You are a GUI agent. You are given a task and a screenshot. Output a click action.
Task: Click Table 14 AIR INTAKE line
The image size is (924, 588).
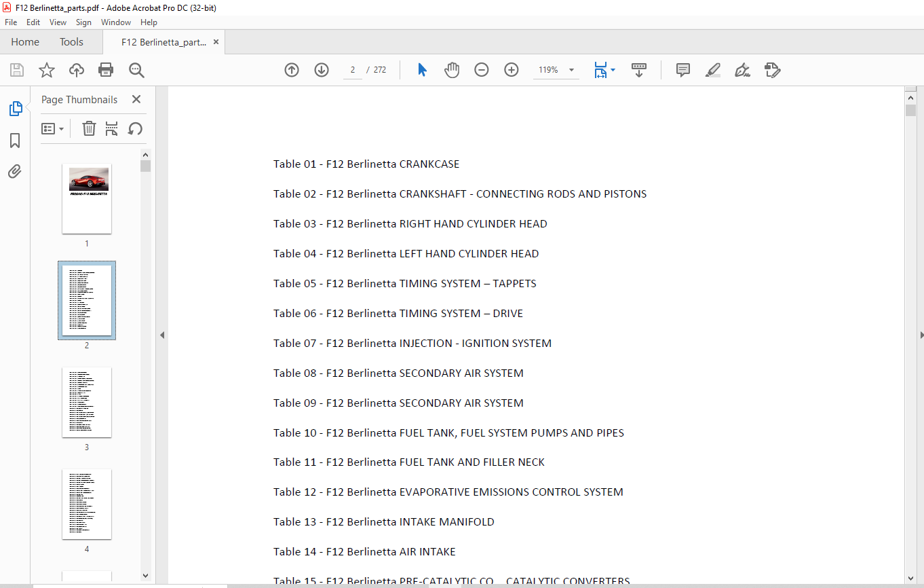(x=364, y=552)
